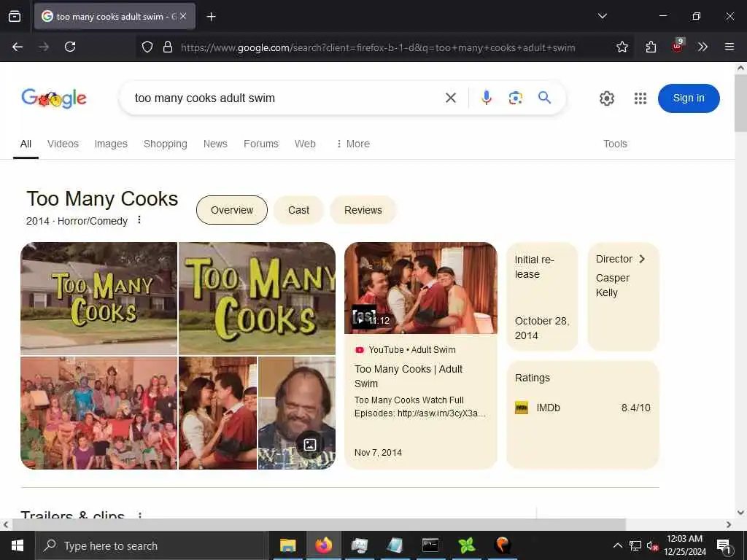Open a new browser tab
Screen dimensions: 747x560
[211, 17]
